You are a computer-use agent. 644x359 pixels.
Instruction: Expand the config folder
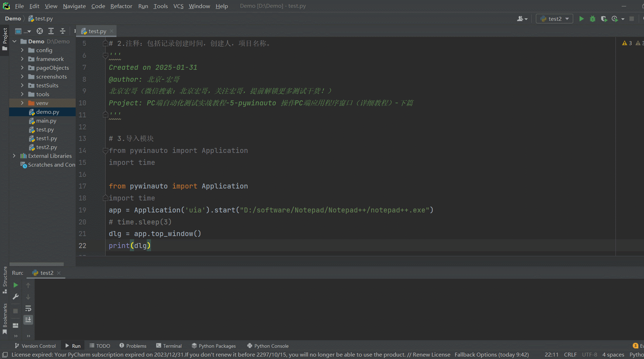point(22,50)
